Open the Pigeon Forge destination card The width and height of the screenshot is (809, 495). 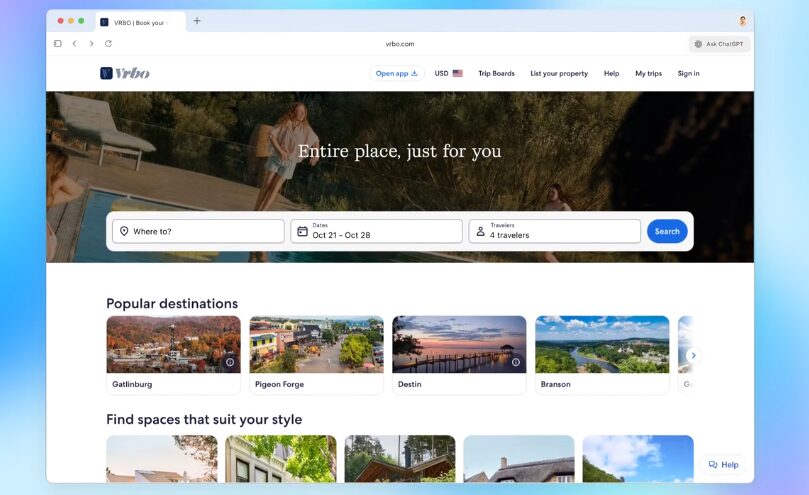pyautogui.click(x=316, y=355)
